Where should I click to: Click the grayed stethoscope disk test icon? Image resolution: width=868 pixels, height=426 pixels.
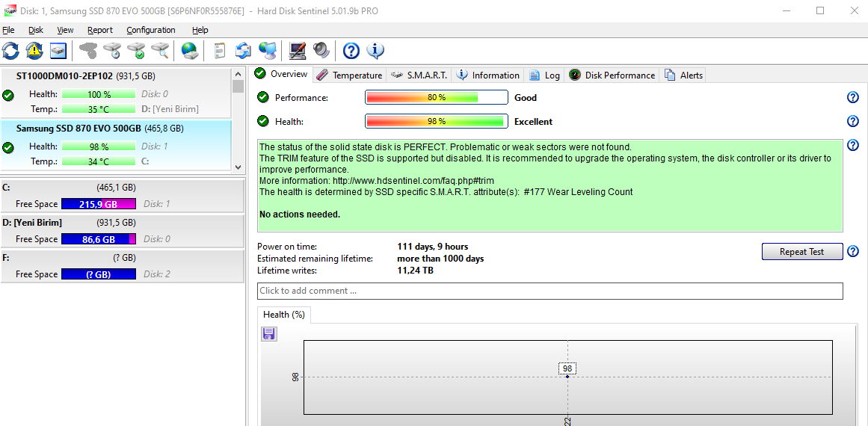tap(88, 51)
